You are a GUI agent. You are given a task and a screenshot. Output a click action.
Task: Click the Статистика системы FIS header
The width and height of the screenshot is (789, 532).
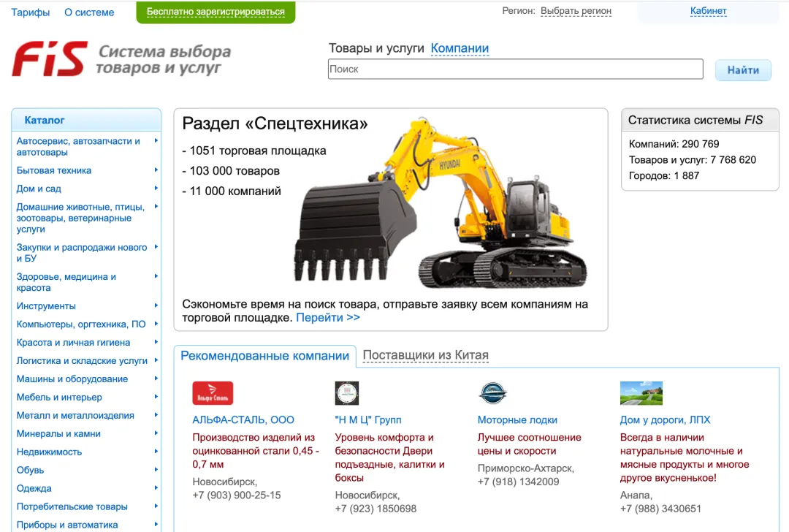coord(700,121)
